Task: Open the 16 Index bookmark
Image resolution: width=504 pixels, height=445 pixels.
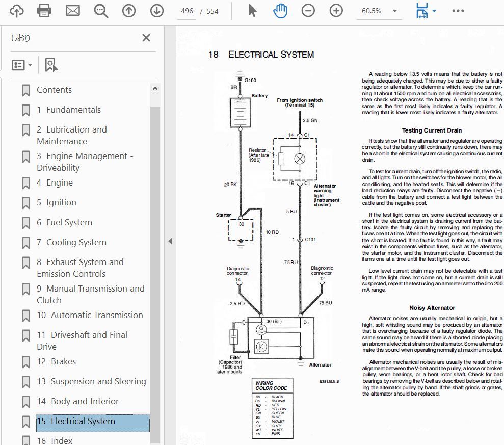Action: pos(55,441)
